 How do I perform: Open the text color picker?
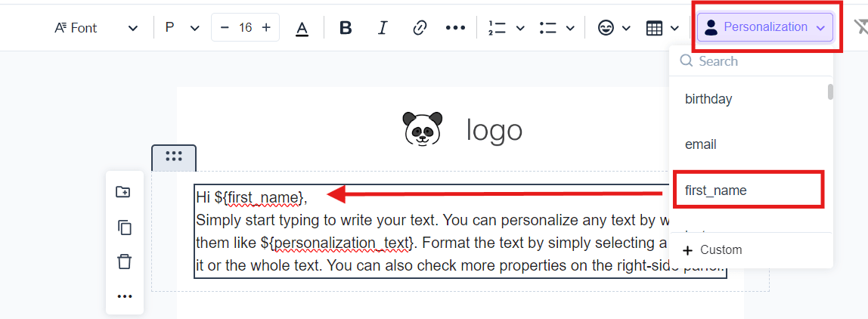click(302, 28)
